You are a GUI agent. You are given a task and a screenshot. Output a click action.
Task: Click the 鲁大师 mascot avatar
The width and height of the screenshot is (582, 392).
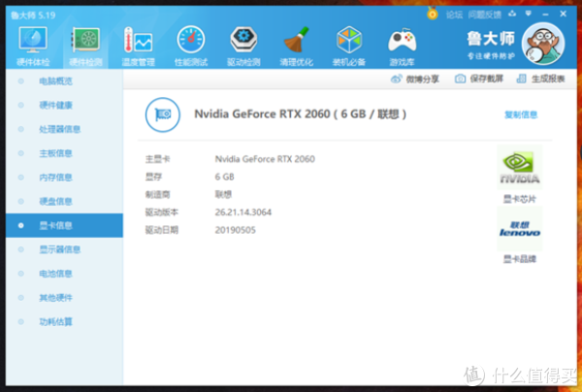543,44
